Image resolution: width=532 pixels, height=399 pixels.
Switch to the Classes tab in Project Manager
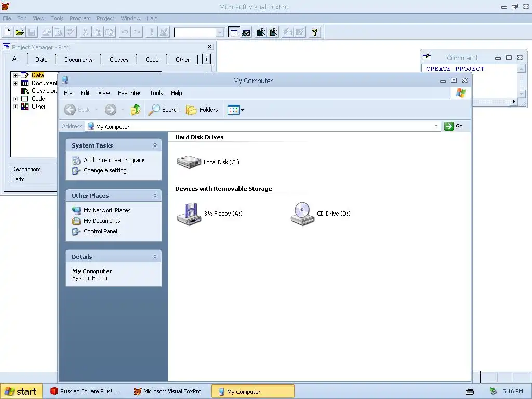[119, 60]
